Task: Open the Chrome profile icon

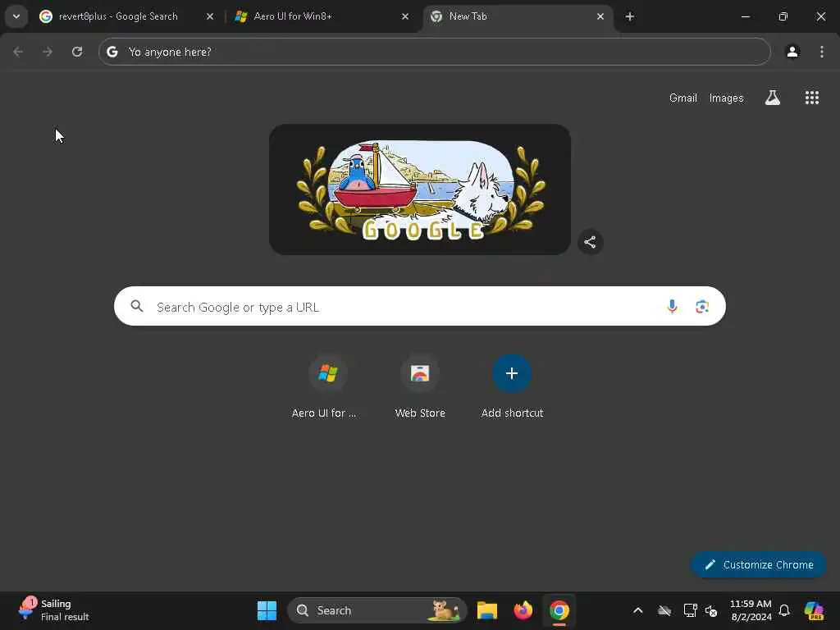Action: point(792,52)
